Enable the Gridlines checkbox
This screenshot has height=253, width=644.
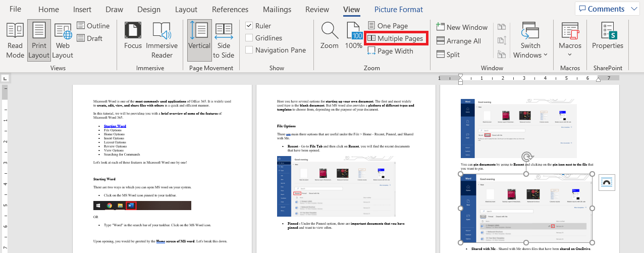249,38
